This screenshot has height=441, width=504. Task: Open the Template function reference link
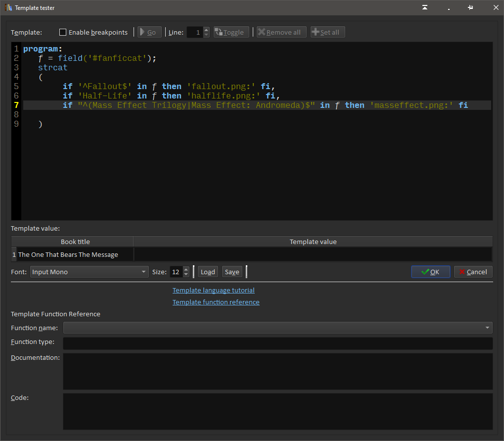(216, 302)
